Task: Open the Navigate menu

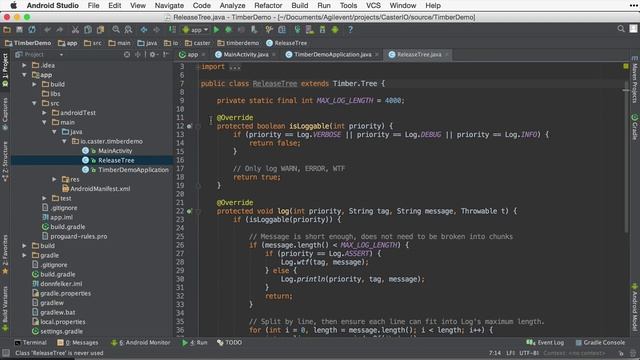Action: [x=169, y=6]
